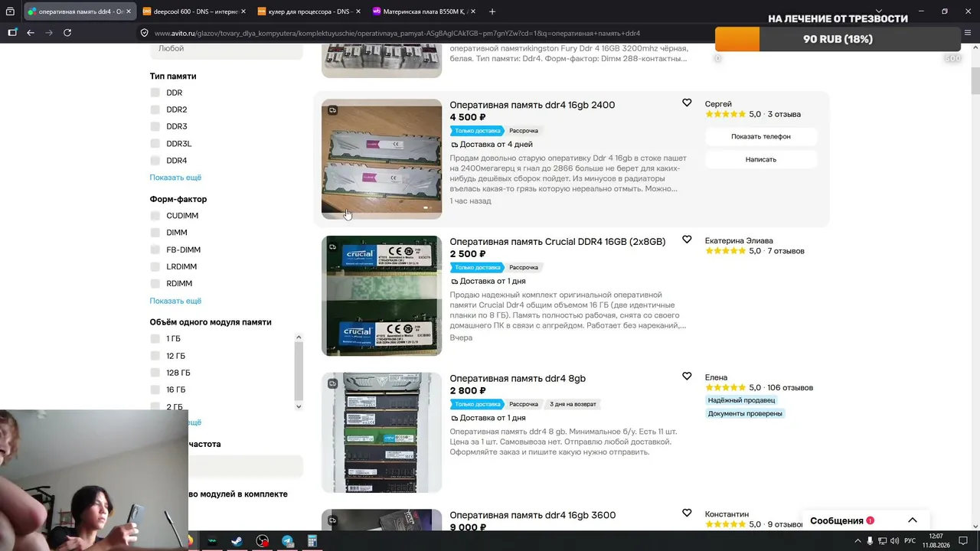Go back to the previous page
Viewport: 980px width, 551px height.
click(31, 33)
